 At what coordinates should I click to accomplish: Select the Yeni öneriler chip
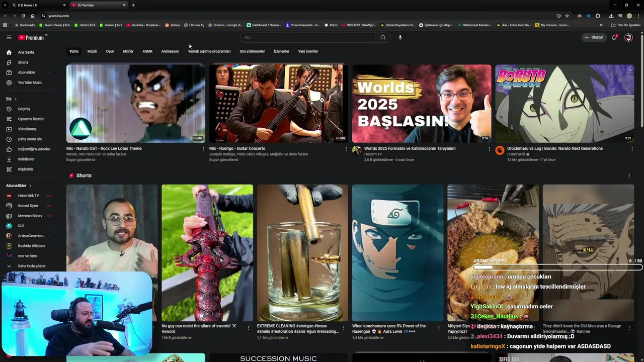pyautogui.click(x=308, y=51)
